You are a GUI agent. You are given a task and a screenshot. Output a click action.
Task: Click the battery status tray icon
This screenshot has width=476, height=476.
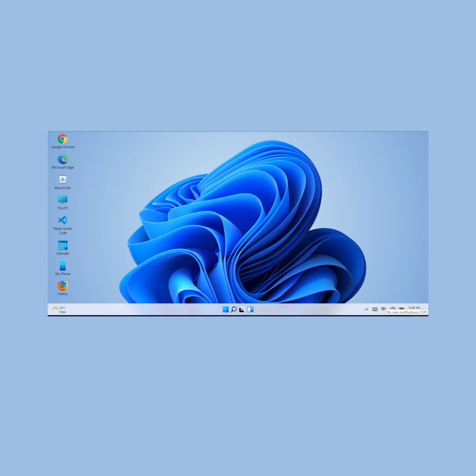pyautogui.click(x=401, y=308)
